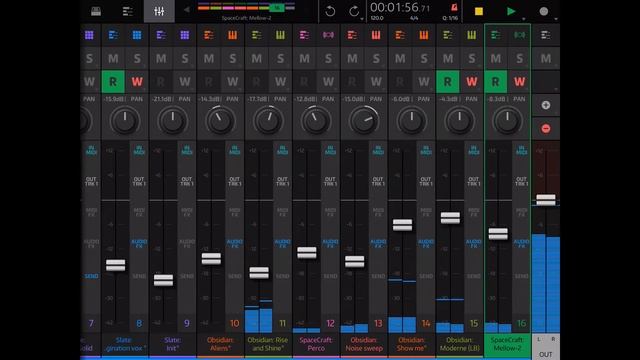
Task: Open the master channel settings icon
Action: (x=546, y=35)
